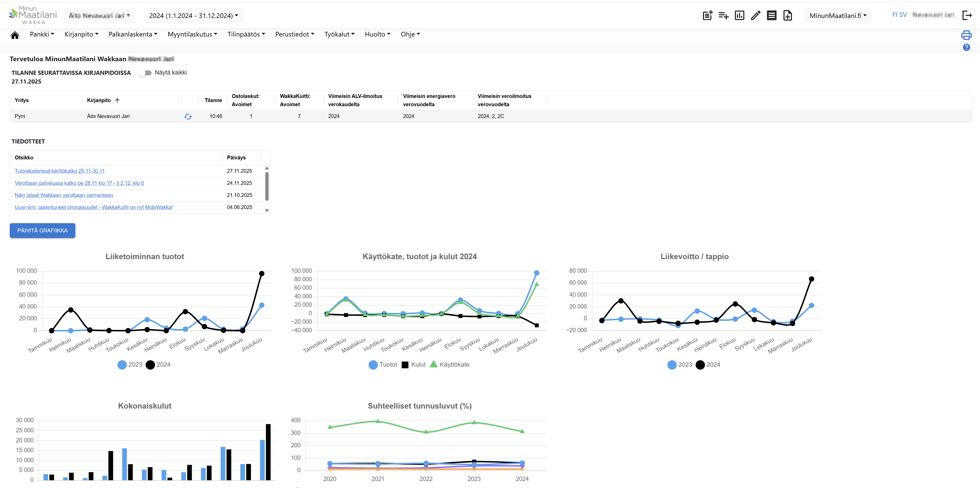
Task: Click the add document icon
Action: tap(788, 16)
